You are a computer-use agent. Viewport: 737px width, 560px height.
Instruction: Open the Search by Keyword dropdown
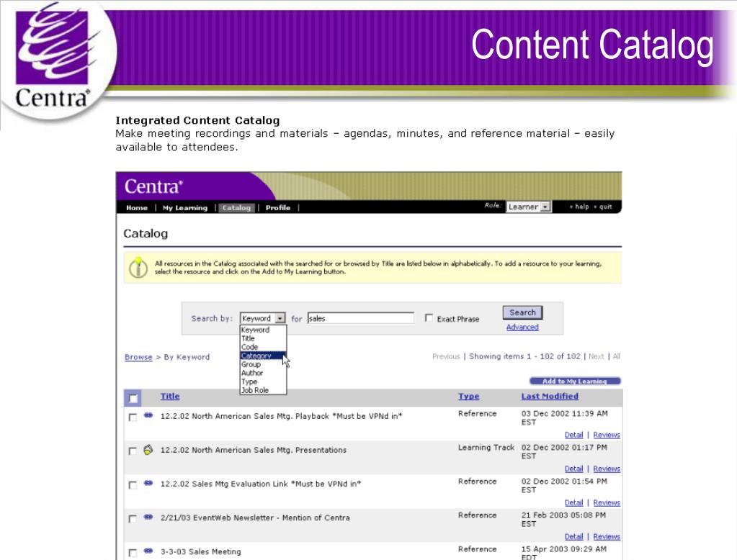click(x=263, y=318)
